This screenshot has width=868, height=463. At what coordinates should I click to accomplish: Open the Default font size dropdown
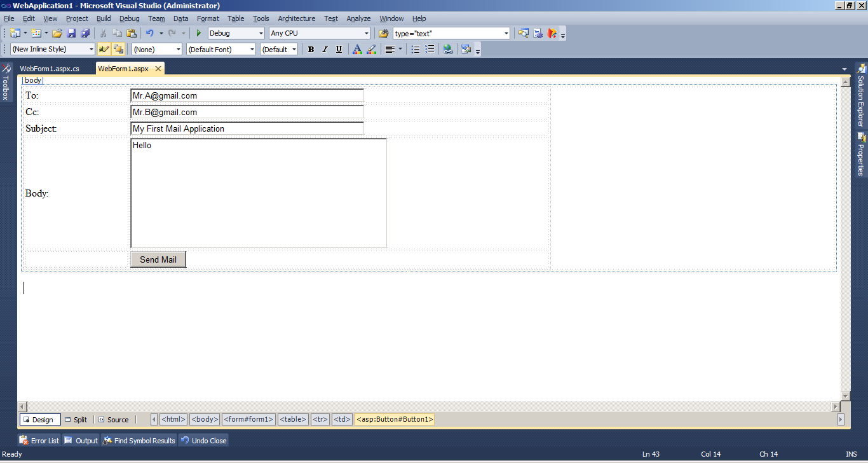279,49
